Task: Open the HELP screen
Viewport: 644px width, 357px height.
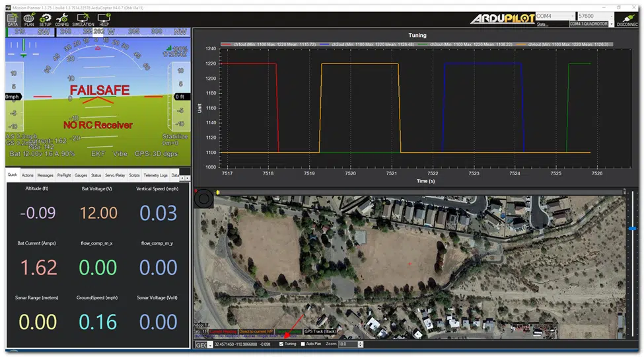Action: pyautogui.click(x=104, y=19)
